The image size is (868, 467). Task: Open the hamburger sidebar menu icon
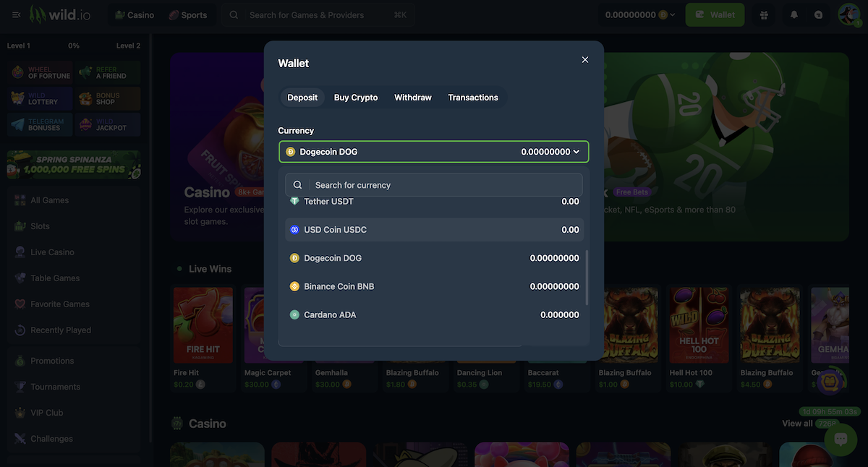[x=17, y=14]
